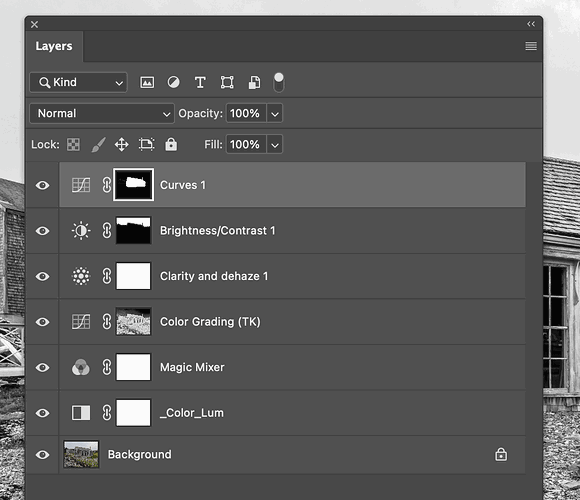Click mask link icon on Curves 1
The width and height of the screenshot is (580, 500).
click(x=107, y=185)
